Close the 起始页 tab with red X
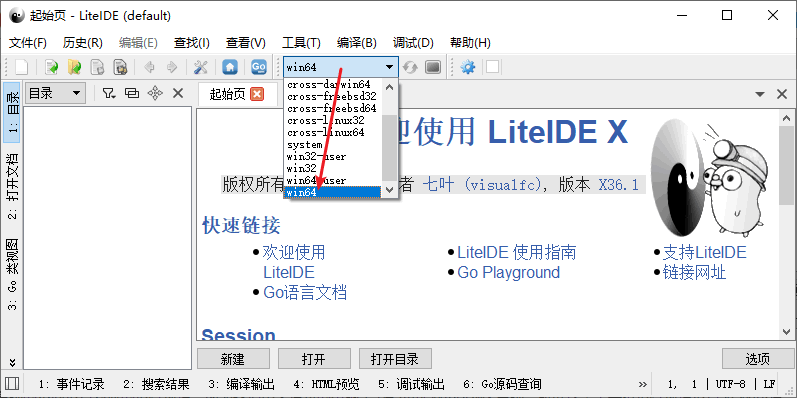This screenshot has height=398, width=797. (257, 94)
